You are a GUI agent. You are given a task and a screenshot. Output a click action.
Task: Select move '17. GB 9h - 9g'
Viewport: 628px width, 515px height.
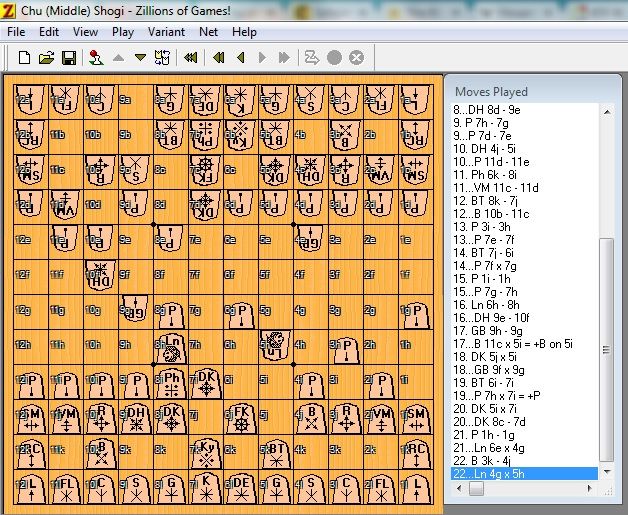pyautogui.click(x=487, y=330)
